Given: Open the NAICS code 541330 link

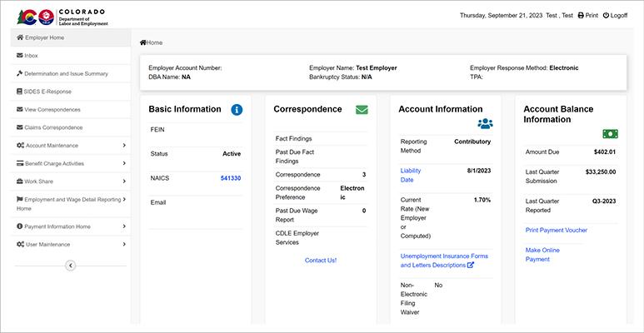Looking at the screenshot, I should tap(230, 178).
